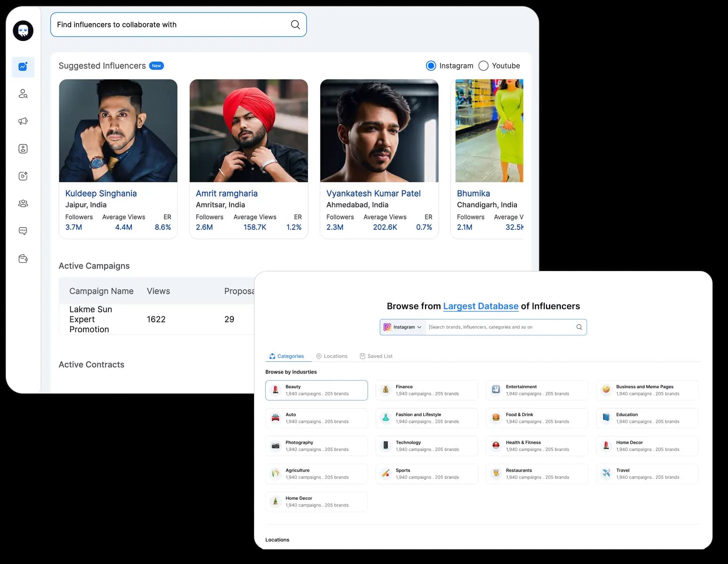
Task: Switch to the Locations tab
Action: pyautogui.click(x=332, y=356)
